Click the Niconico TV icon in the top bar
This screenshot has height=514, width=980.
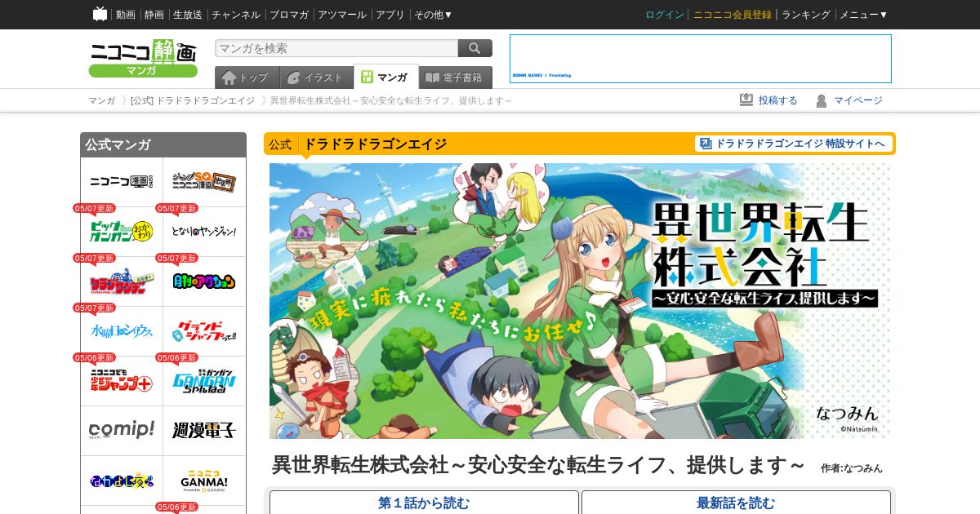coord(100,14)
